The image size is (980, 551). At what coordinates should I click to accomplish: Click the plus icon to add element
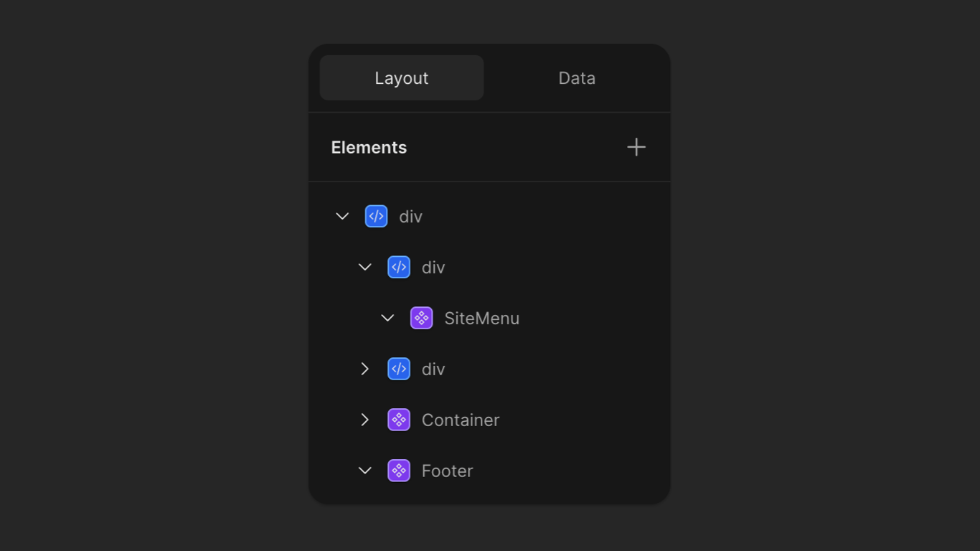coord(636,147)
